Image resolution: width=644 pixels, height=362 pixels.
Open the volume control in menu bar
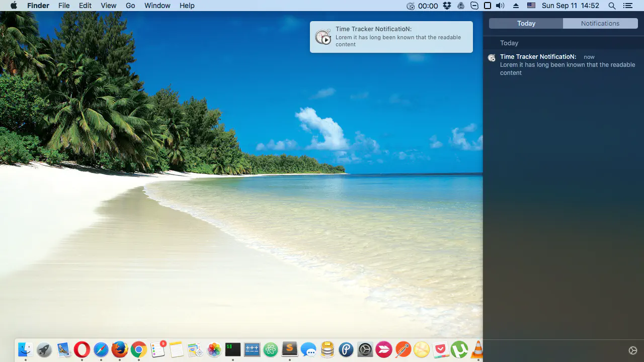(x=500, y=6)
